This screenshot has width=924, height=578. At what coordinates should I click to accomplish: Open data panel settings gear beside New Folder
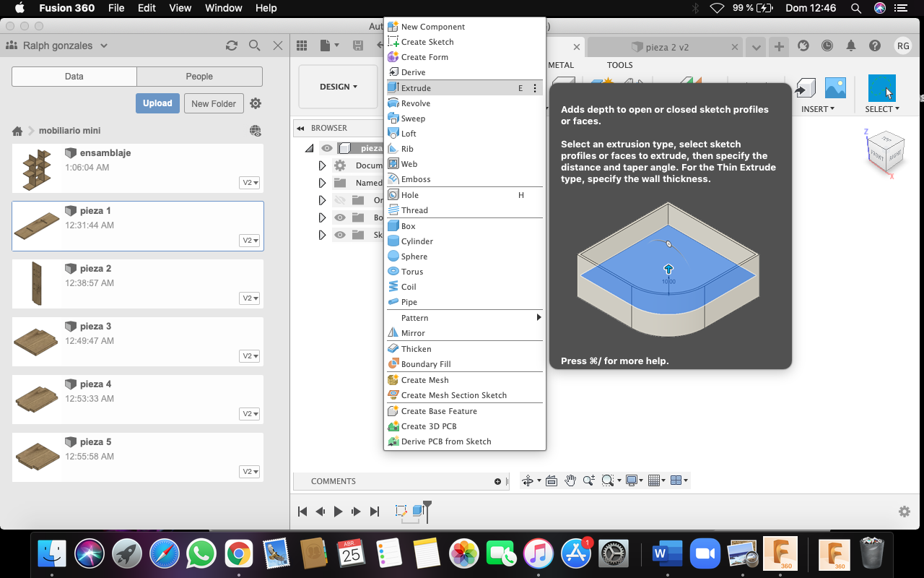pyautogui.click(x=256, y=103)
